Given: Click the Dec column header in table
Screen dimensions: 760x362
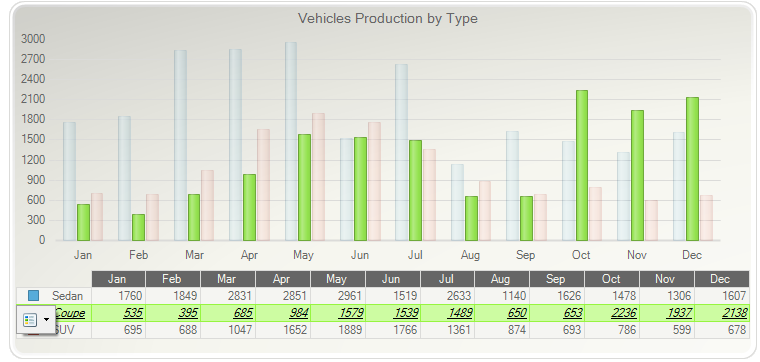Looking at the screenshot, I should pos(722,279).
